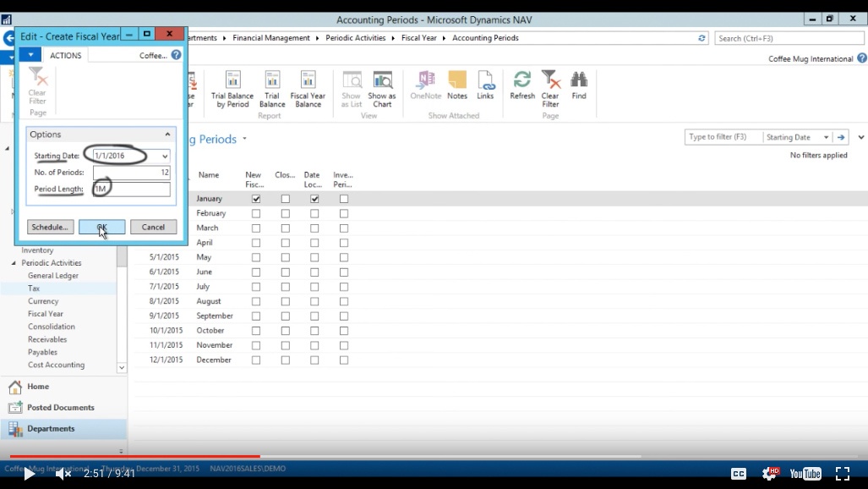
Task: Check New Fiscal Year for December
Action: click(x=256, y=360)
